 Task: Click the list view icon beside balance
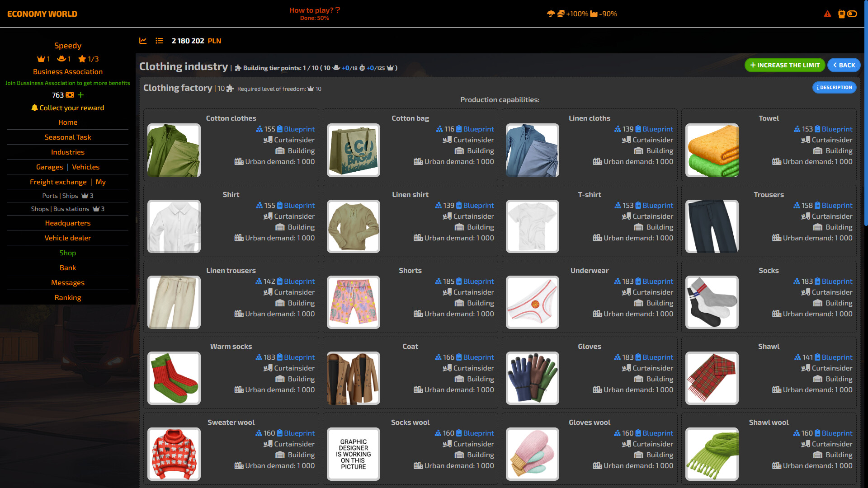(159, 41)
